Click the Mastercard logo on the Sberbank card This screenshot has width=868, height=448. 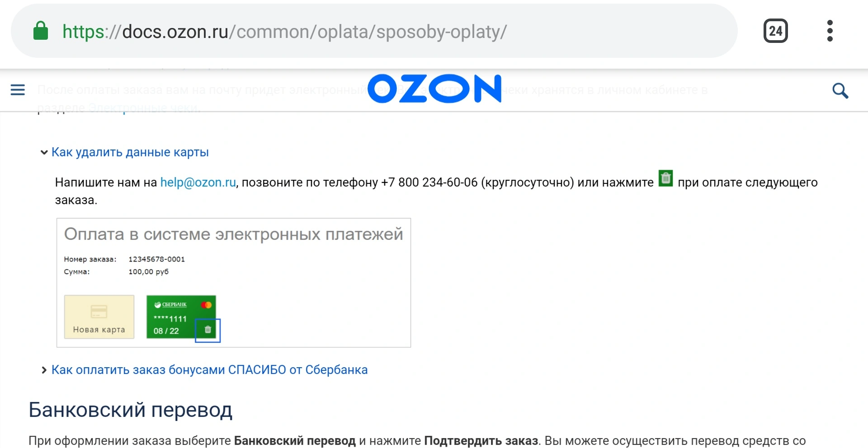click(206, 305)
